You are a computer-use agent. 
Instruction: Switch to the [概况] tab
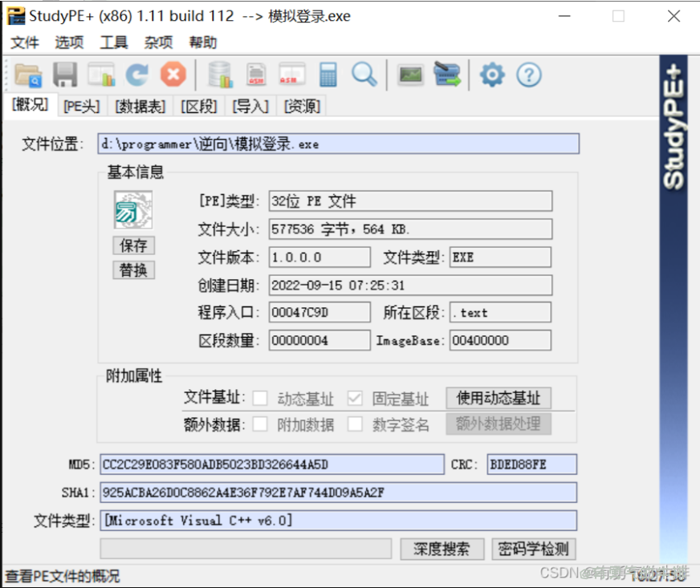[x=30, y=105]
